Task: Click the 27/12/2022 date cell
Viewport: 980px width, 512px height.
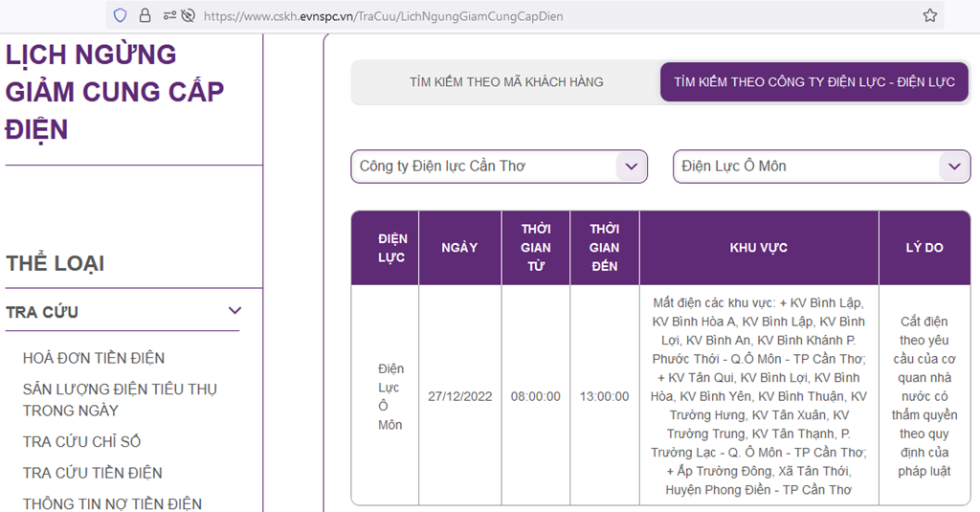Action: click(459, 396)
